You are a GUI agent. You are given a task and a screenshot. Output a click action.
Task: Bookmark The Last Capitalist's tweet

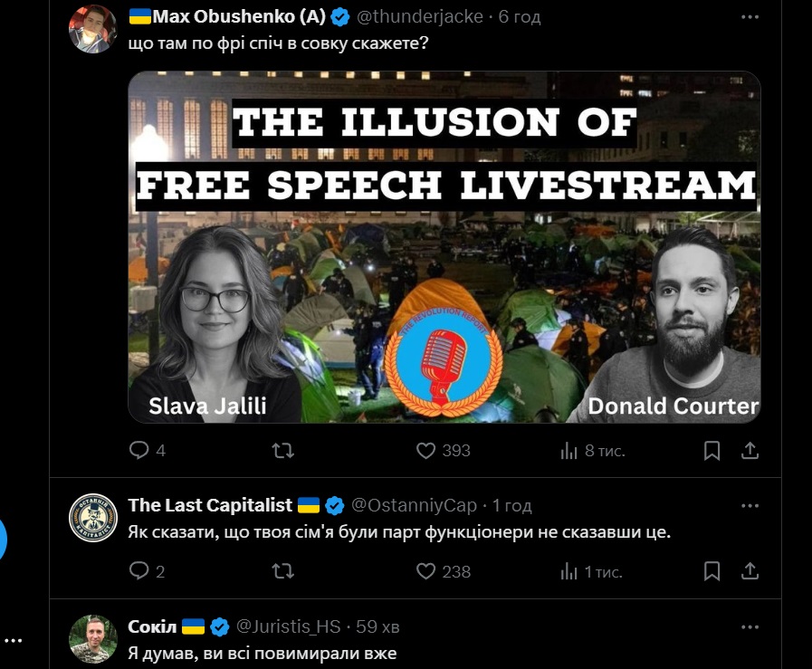point(712,571)
